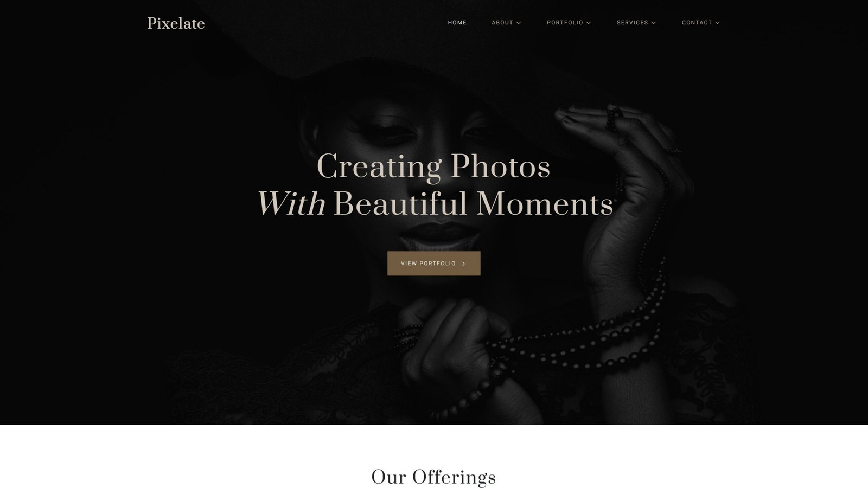Select the Portfolio nav label
Image resolution: width=868 pixels, height=488 pixels.
[x=565, y=23]
